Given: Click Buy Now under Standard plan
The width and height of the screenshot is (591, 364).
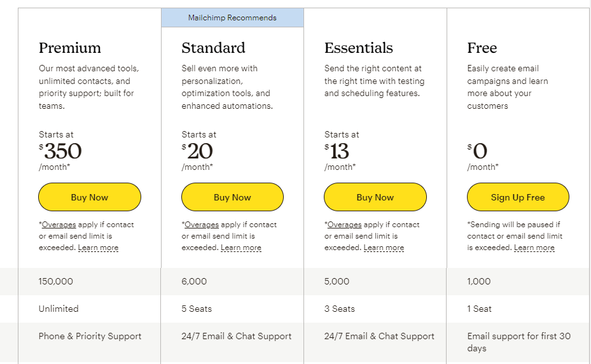Looking at the screenshot, I should tap(232, 197).
